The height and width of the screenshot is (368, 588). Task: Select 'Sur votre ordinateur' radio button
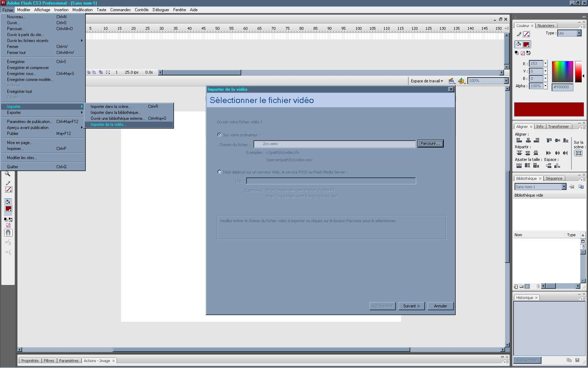219,135
